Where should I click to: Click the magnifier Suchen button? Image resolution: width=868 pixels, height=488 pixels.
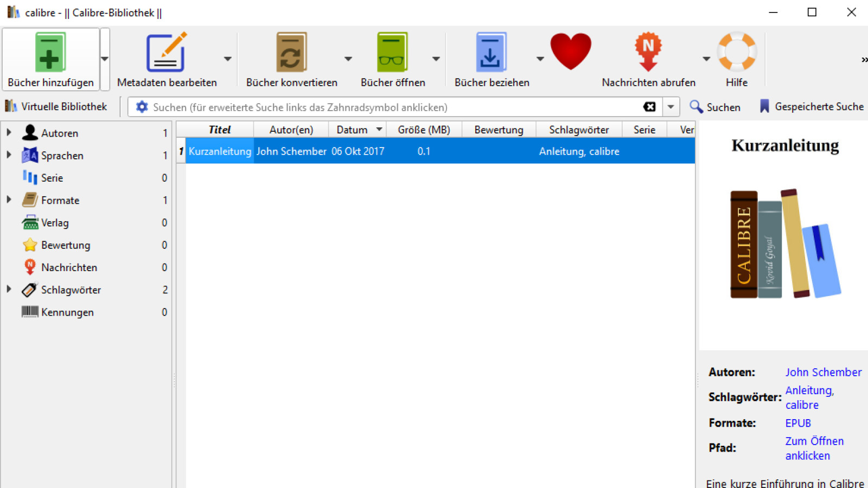pyautogui.click(x=715, y=107)
